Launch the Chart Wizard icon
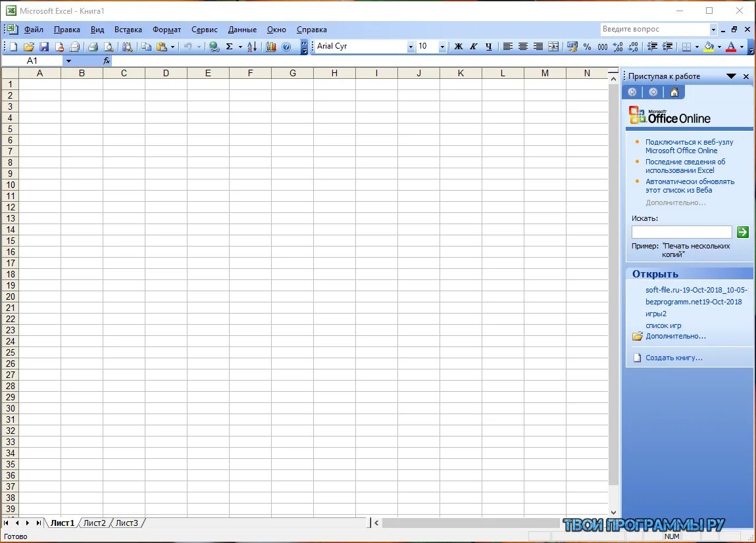The height and width of the screenshot is (543, 756). tap(271, 47)
